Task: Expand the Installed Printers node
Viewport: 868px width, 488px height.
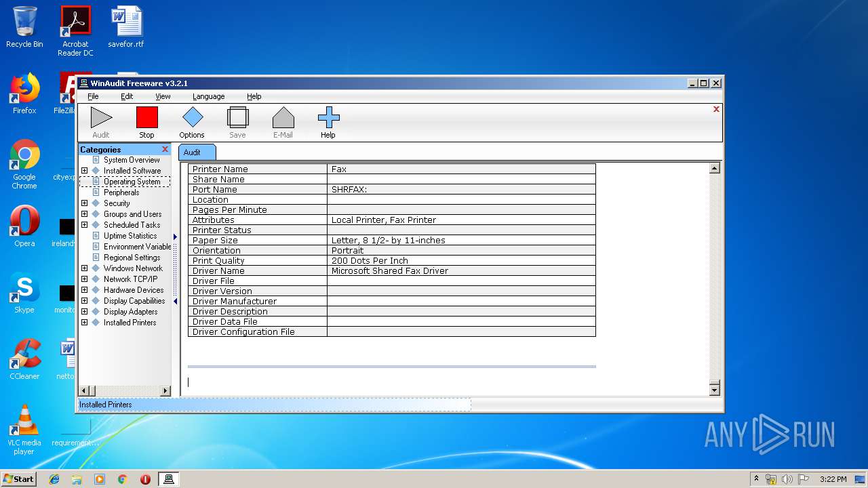Action: tap(84, 323)
